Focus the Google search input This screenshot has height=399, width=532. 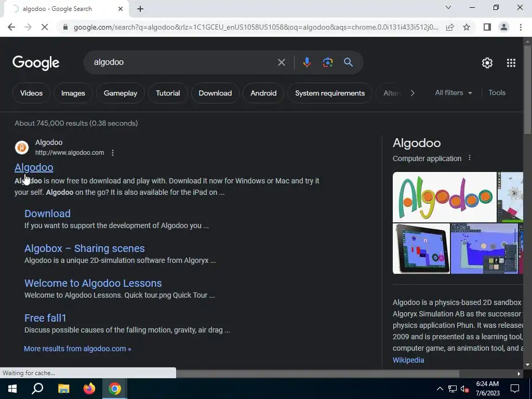183,62
